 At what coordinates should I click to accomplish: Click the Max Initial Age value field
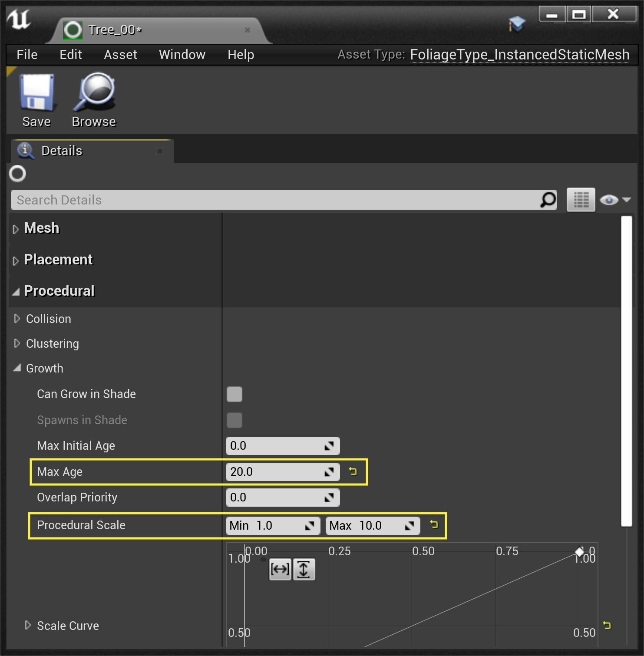tap(283, 446)
